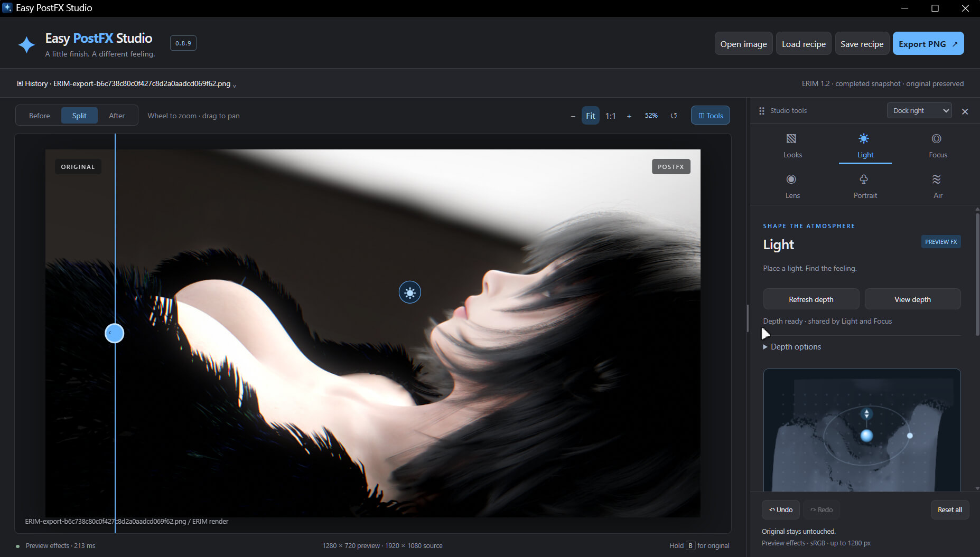Screen dimensions: 980x557
Task: Click Save recipe button
Action: (x=862, y=44)
